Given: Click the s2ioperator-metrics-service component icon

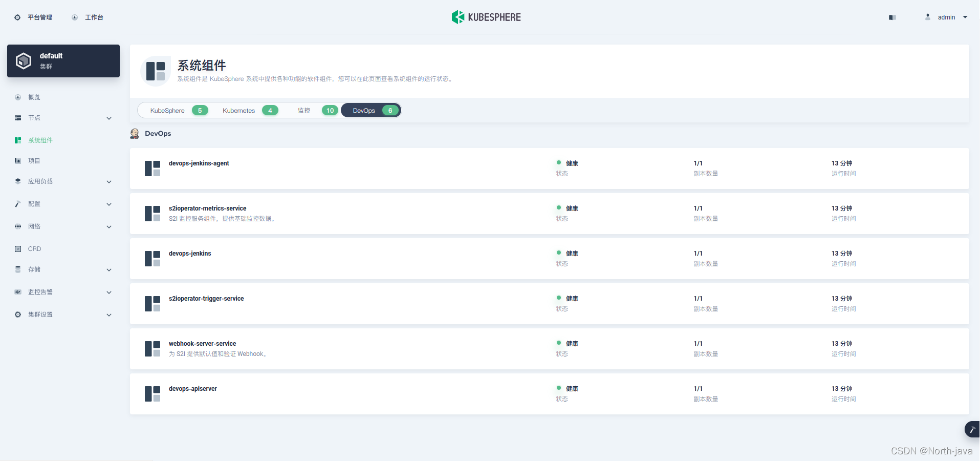Looking at the screenshot, I should pyautogui.click(x=153, y=214).
